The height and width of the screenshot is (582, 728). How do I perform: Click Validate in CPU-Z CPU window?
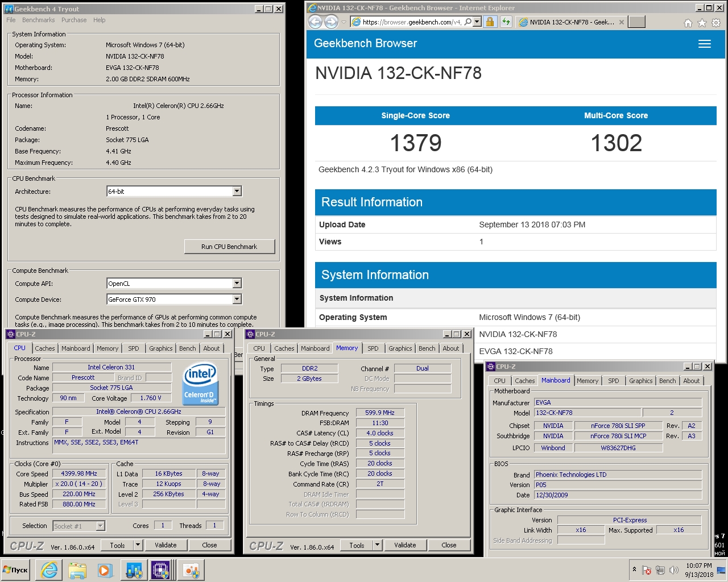click(x=166, y=545)
